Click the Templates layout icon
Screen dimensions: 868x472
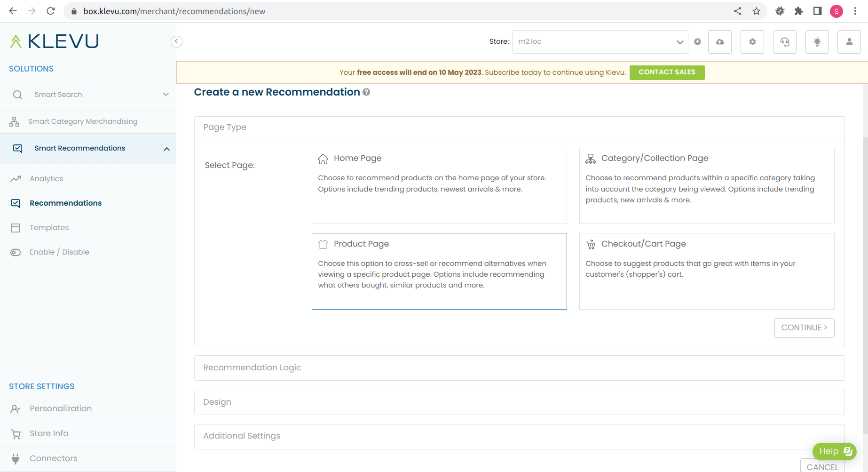click(16, 228)
